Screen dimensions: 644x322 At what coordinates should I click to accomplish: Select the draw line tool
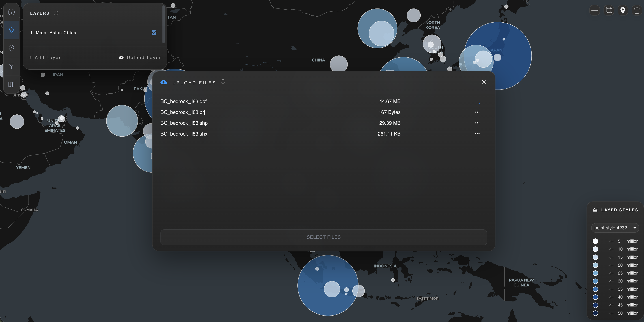pyautogui.click(x=594, y=10)
